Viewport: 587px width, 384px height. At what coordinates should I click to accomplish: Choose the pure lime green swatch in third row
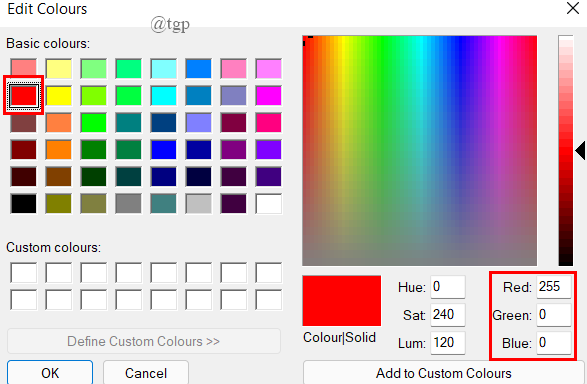(94, 123)
